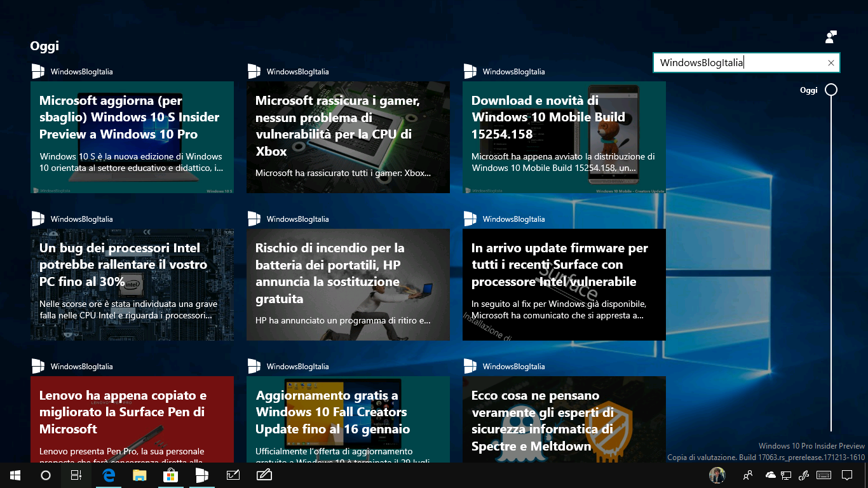Image resolution: width=868 pixels, height=488 pixels.
Task: Click text 'Microsoft ha rassicurato tutti i gamer: Xbox...'
Action: click(x=343, y=173)
